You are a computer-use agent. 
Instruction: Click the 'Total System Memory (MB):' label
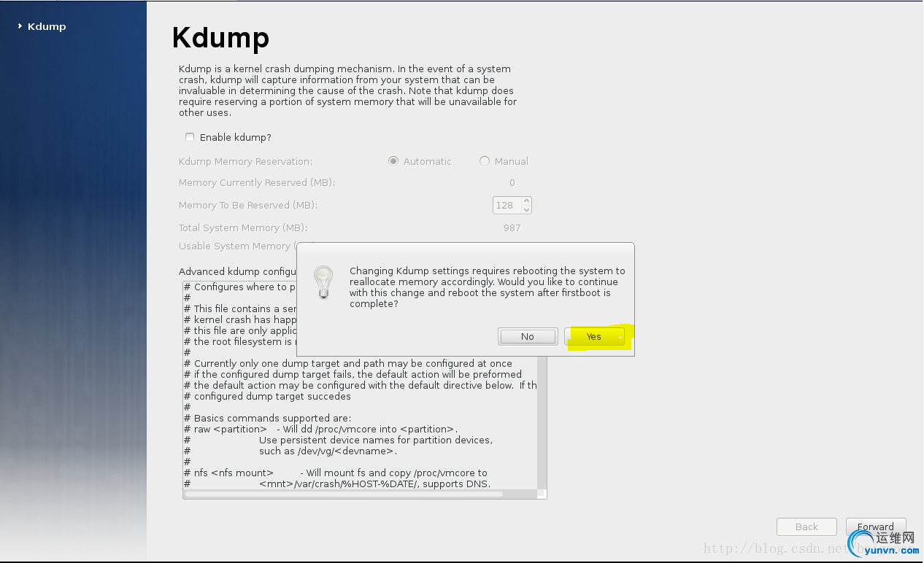(243, 228)
